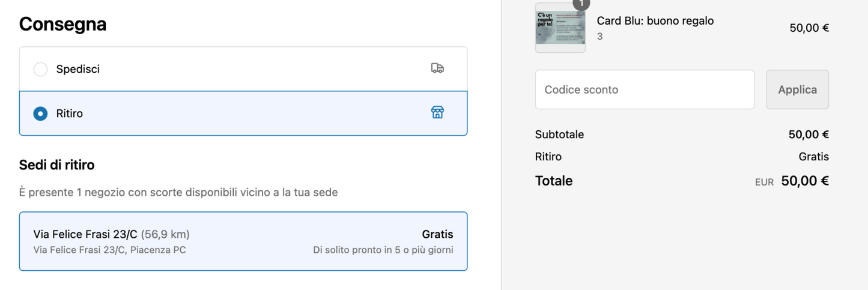Image resolution: width=868 pixels, height=290 pixels.
Task: Select the Spedisci radio button
Action: coord(40,69)
